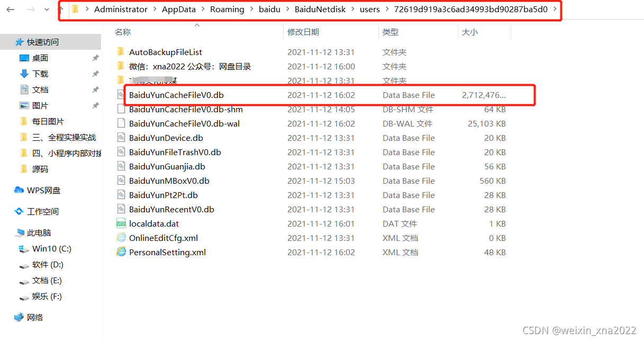Select 网络 in navigation pane

pyautogui.click(x=35, y=317)
